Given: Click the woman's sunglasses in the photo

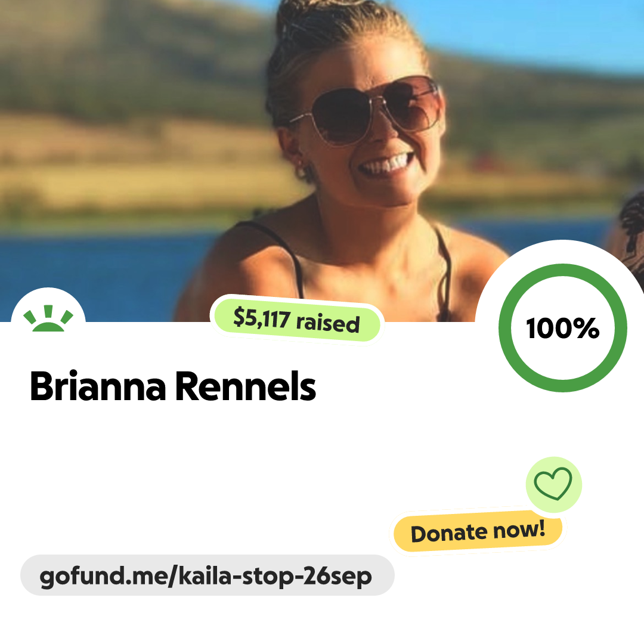Looking at the screenshot, I should coord(367,109).
